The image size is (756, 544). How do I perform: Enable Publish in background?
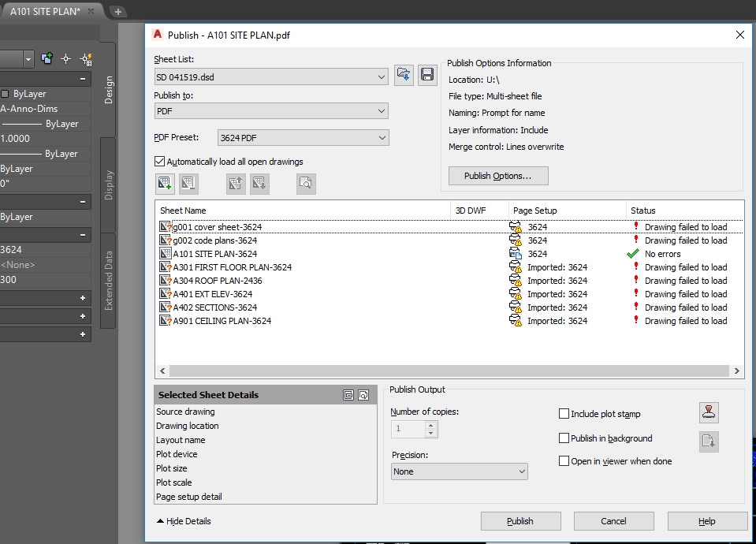point(564,438)
